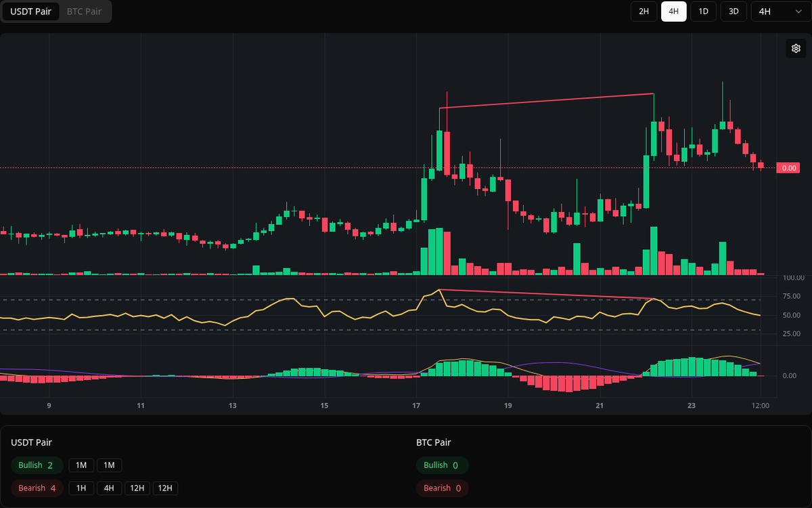Switch to the BTC Pair tab
The image size is (812, 508).
click(83, 12)
